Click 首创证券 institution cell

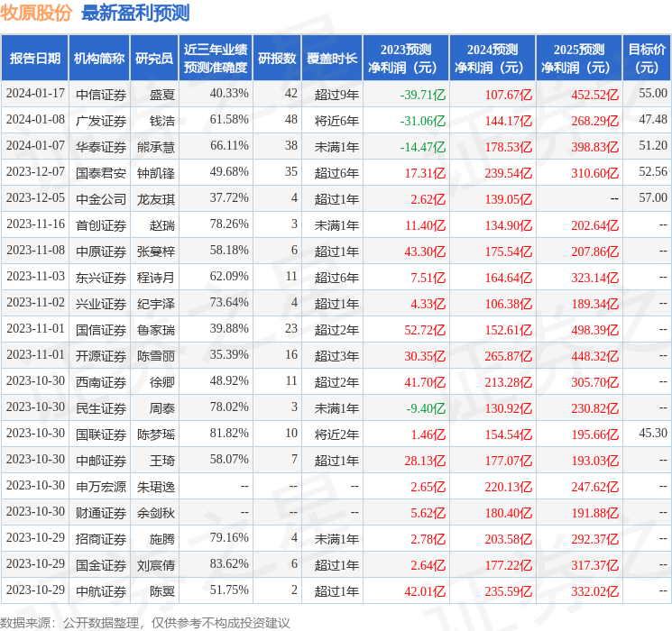coord(101,225)
